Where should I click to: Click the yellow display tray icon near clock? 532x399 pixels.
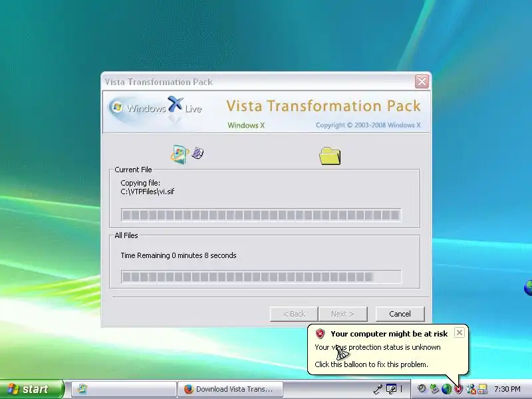483,389
